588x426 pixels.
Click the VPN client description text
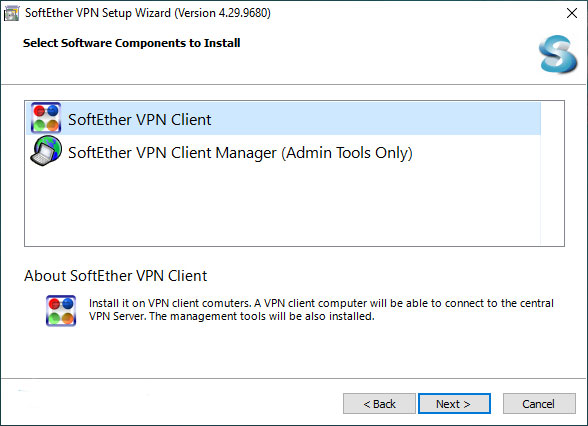(x=321, y=310)
